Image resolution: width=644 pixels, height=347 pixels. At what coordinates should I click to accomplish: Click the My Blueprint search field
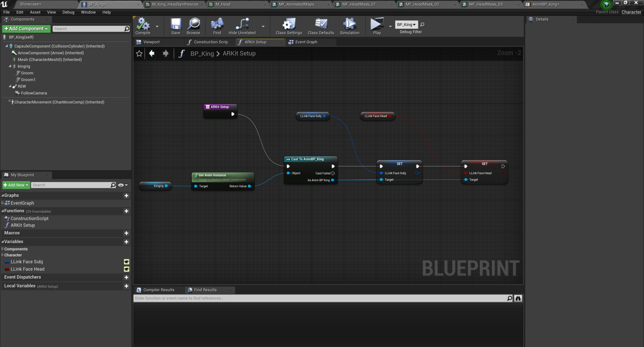click(x=71, y=185)
